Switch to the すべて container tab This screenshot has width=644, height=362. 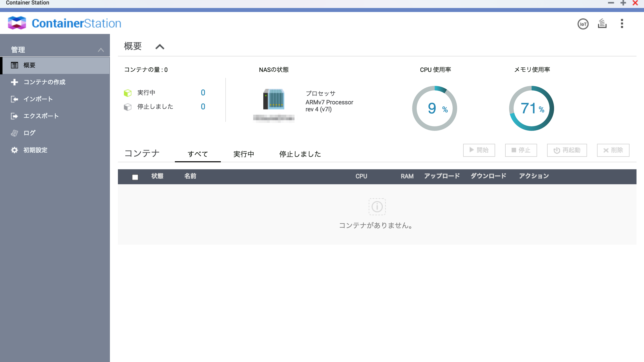pos(198,154)
